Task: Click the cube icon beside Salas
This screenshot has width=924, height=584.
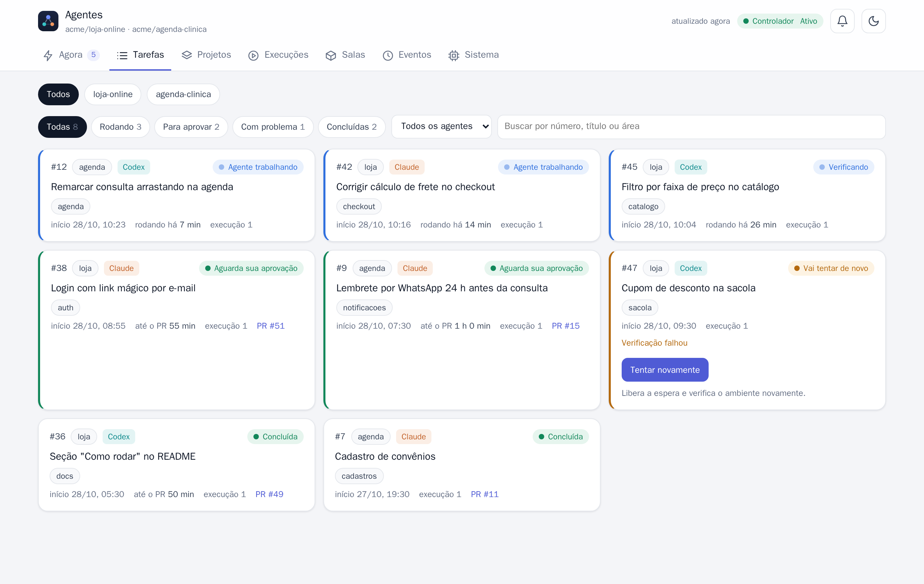Action: (331, 56)
